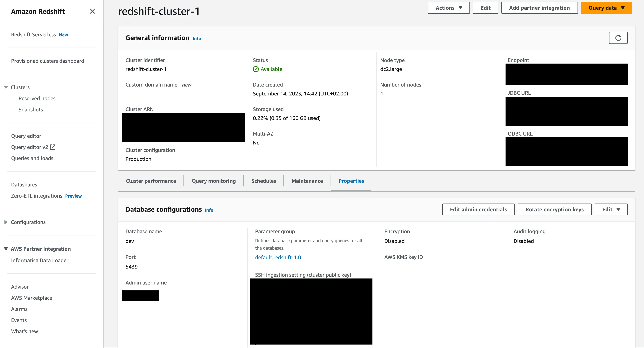The height and width of the screenshot is (348, 644).
Task: Click Rotate encryption keys
Action: pyautogui.click(x=554, y=209)
